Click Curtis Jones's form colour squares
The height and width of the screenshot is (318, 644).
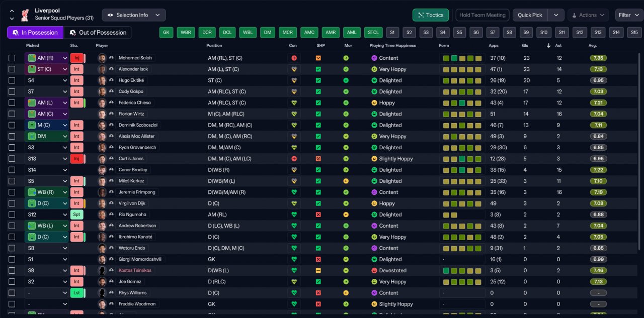click(x=462, y=159)
